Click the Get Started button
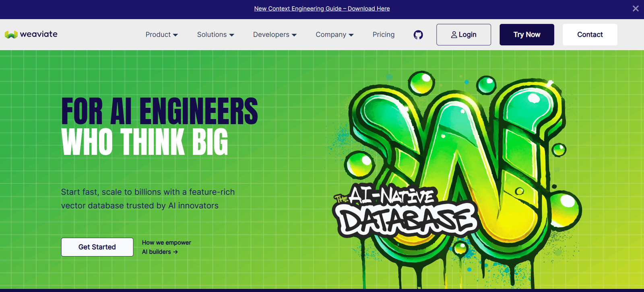The height and width of the screenshot is (292, 644). pos(97,247)
